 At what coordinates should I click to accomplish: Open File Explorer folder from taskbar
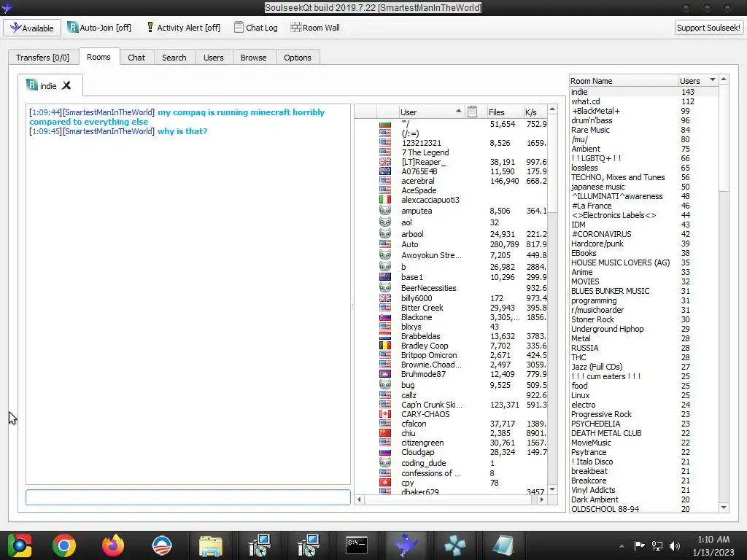[211, 545]
